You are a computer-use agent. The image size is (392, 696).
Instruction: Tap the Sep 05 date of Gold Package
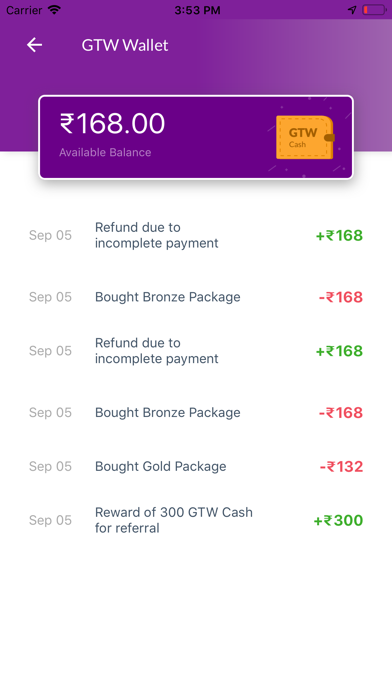(50, 467)
